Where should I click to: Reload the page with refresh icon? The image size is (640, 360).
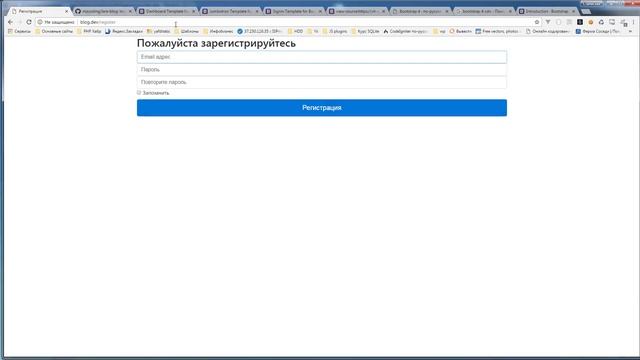pos(29,22)
